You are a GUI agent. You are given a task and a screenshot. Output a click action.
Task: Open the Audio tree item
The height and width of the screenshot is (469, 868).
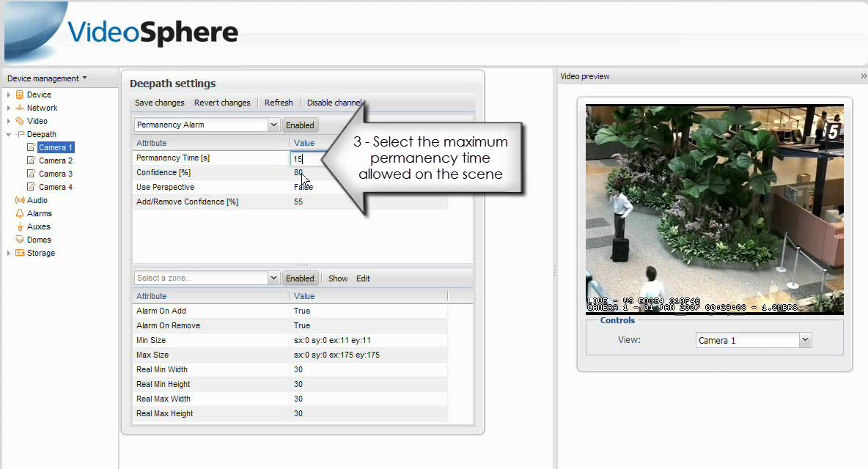pos(37,200)
